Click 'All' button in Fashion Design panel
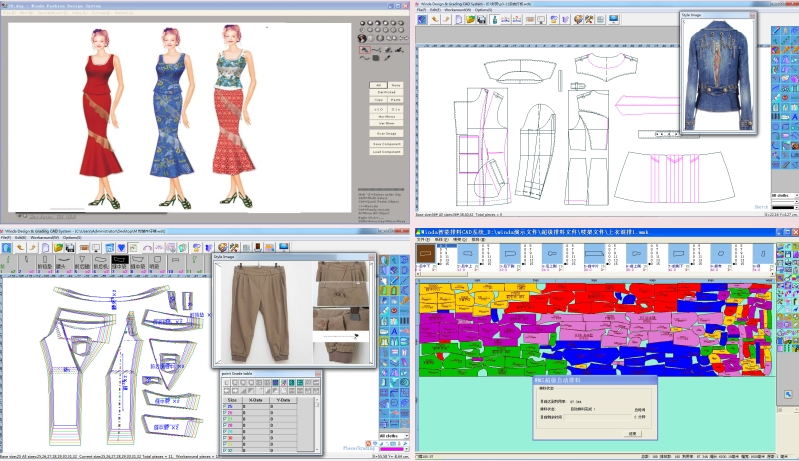Image resolution: width=799 pixels, height=461 pixels. pos(379,85)
